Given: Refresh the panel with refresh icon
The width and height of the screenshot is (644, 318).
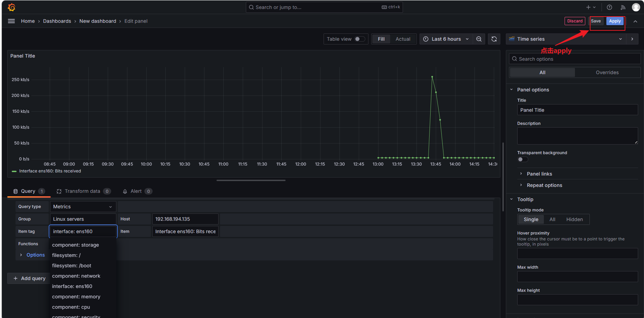Looking at the screenshot, I should [494, 39].
